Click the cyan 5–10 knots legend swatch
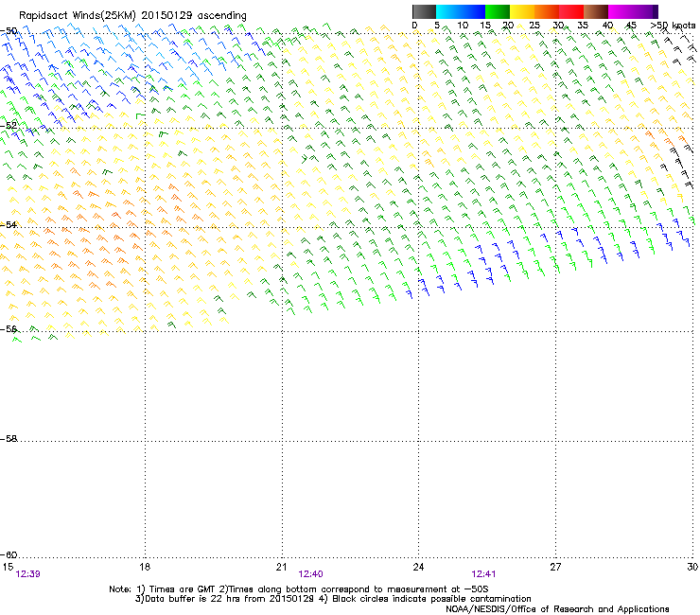 (x=448, y=11)
